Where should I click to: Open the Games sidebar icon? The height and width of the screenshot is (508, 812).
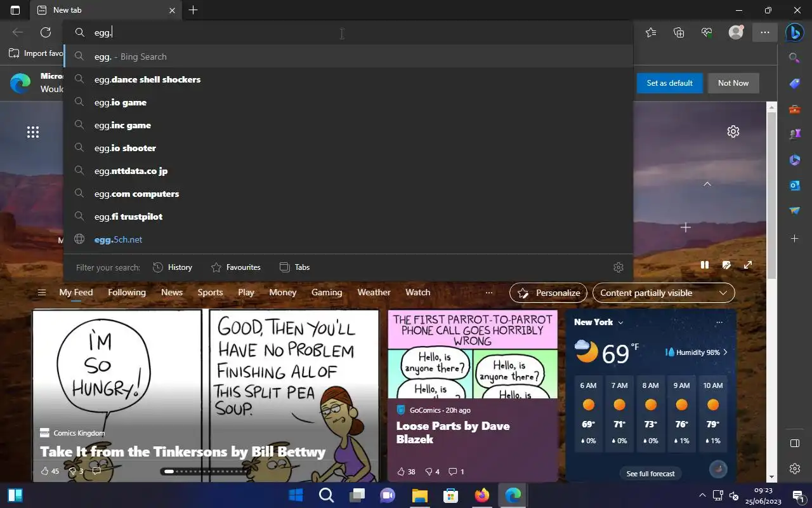794,135
